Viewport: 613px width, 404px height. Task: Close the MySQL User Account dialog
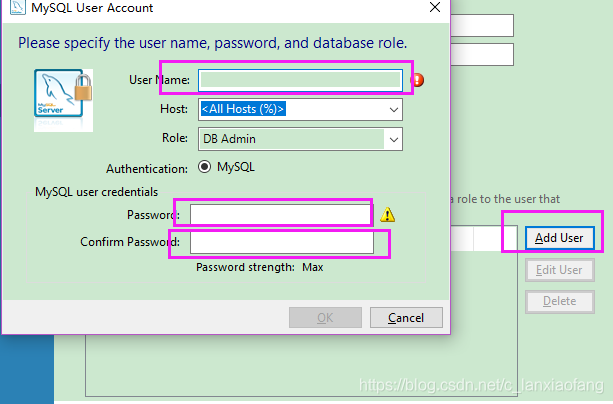point(434,8)
